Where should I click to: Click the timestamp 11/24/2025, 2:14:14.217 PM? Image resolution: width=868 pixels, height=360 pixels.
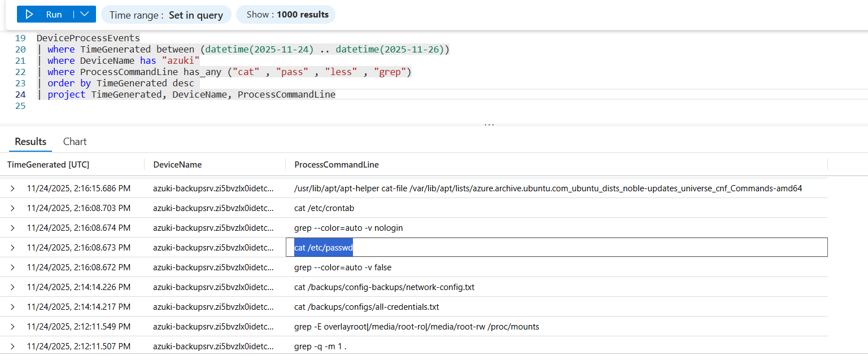coord(78,307)
